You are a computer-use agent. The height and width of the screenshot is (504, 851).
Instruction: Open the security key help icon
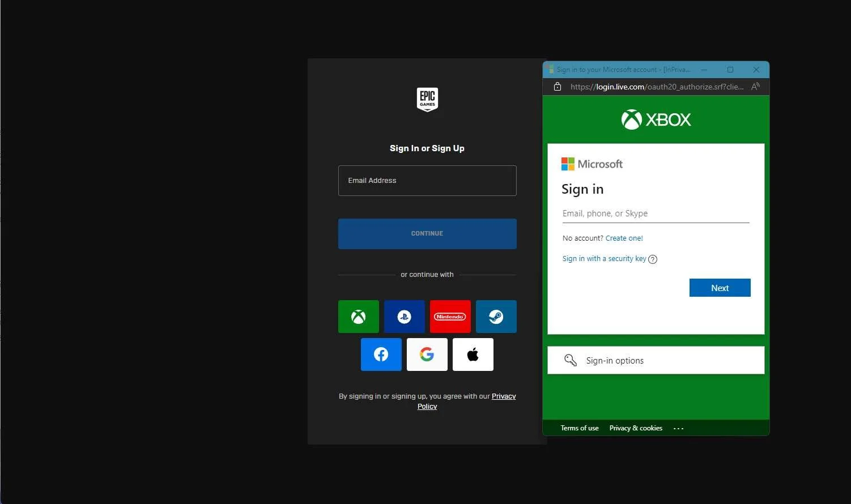point(653,259)
